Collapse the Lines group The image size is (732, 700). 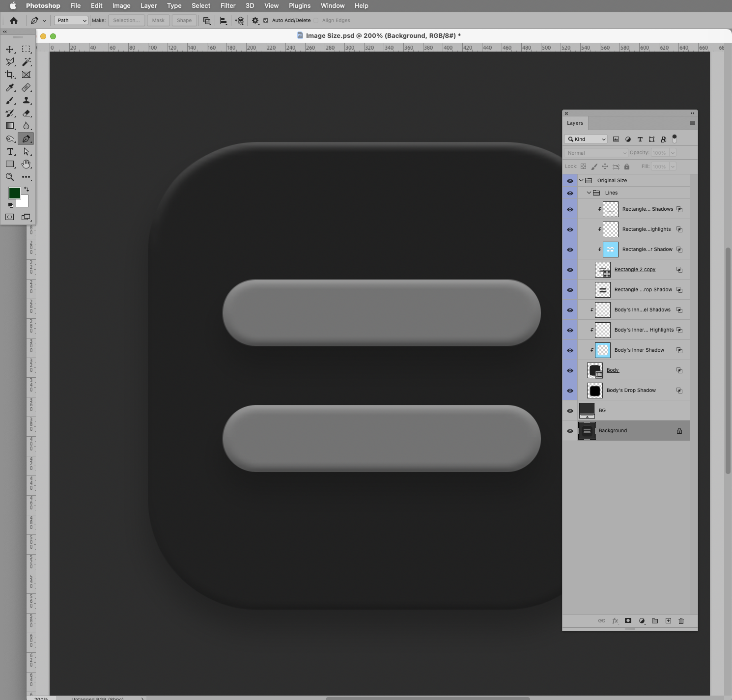click(589, 193)
